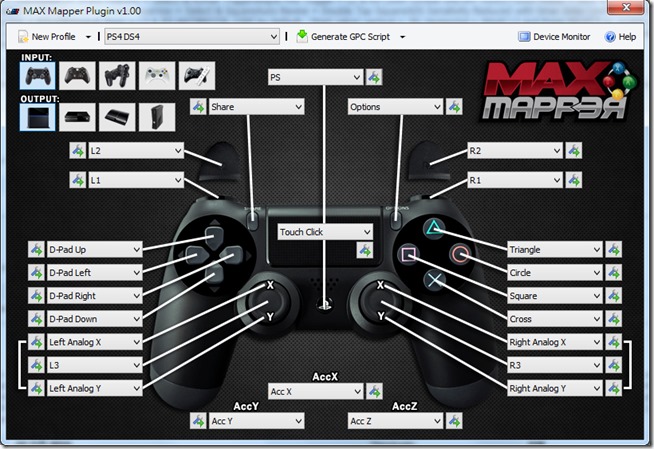Viewport: 654px width, 449px height.
Task: Expand the Generate GPC Script arrow menu
Action: click(402, 37)
